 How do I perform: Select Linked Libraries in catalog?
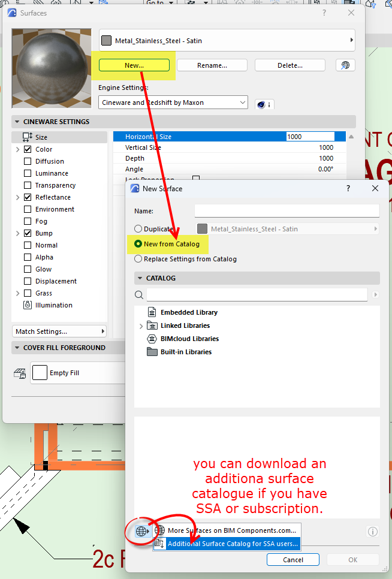[185, 325]
